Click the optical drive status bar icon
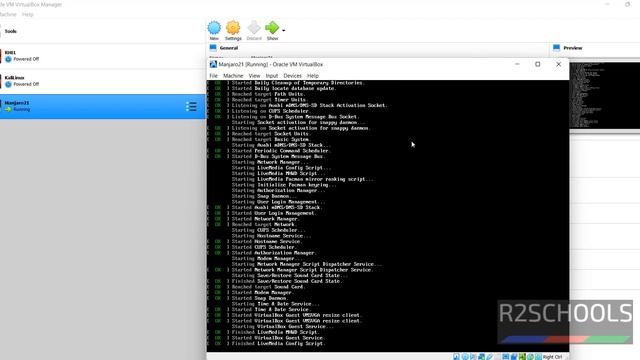 click(x=465, y=357)
